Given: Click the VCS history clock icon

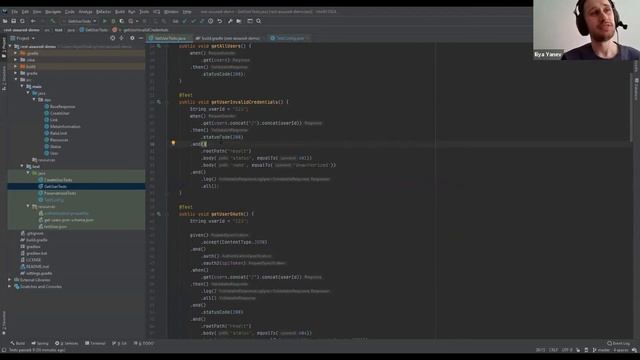Looking at the screenshot, I should tap(211, 21).
